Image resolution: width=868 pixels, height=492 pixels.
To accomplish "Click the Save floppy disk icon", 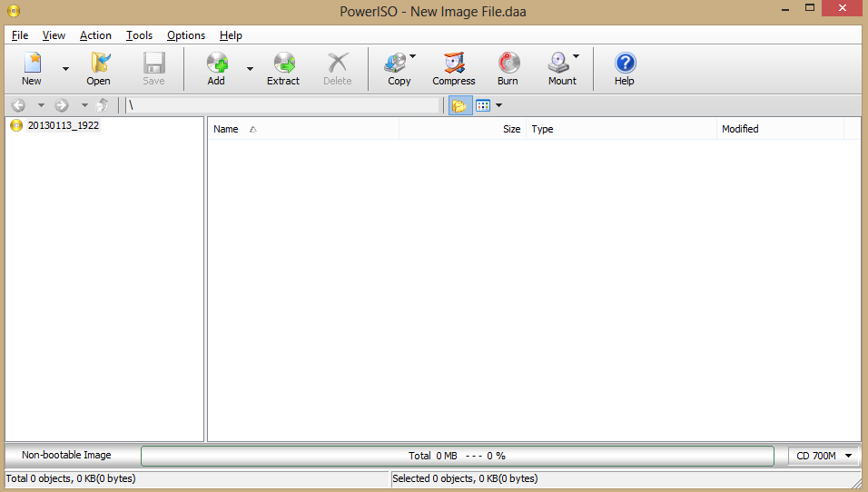I will (153, 64).
